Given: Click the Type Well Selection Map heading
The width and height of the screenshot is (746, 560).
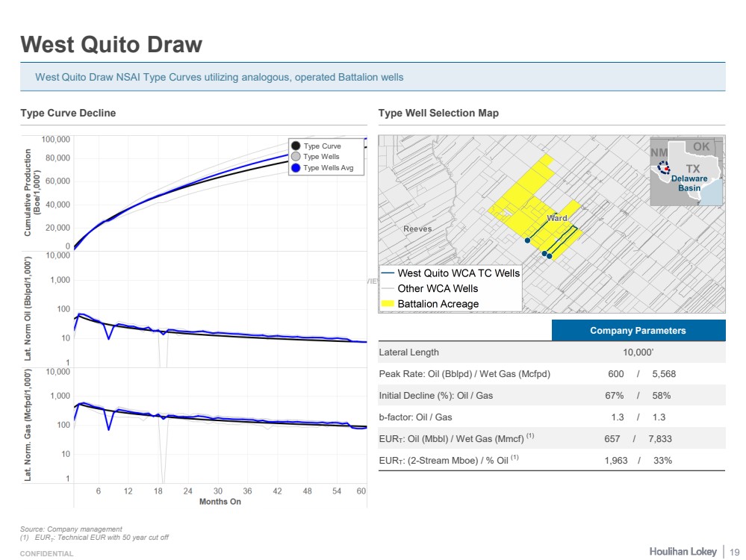Looking at the screenshot, I should point(438,113).
